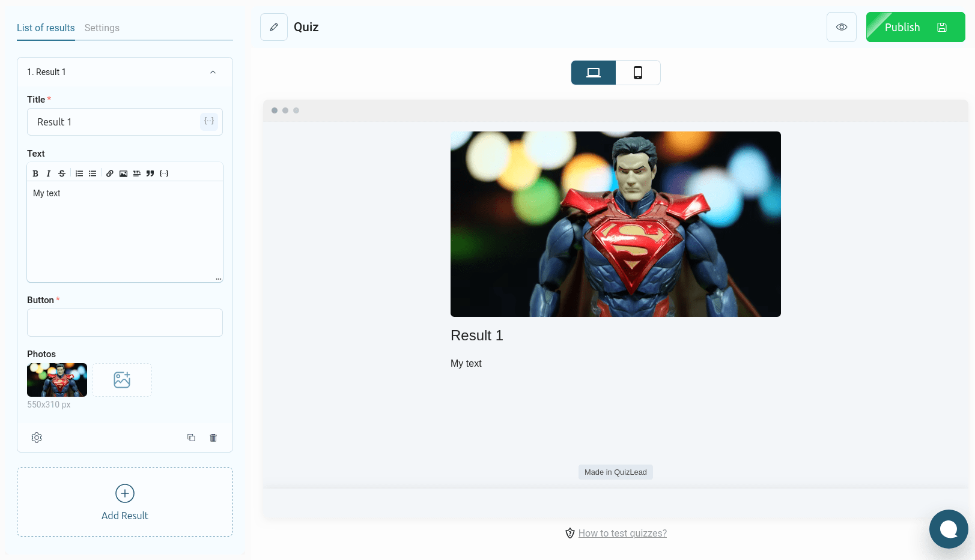Insert a variable from the text editor toolbar
The height and width of the screenshot is (560, 975).
point(164,173)
